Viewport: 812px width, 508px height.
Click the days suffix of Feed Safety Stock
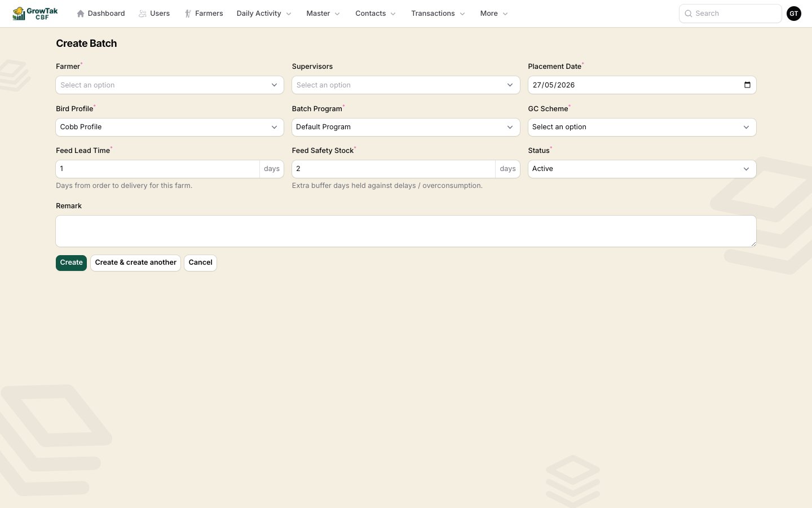click(x=507, y=169)
